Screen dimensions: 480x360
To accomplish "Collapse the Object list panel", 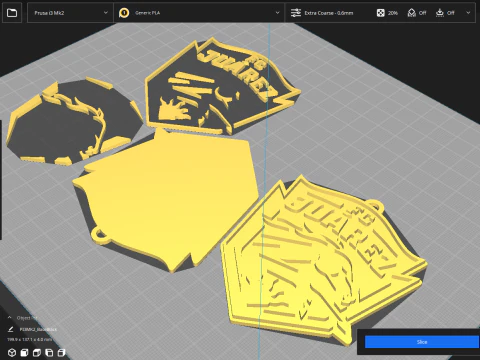I will coord(10,318).
